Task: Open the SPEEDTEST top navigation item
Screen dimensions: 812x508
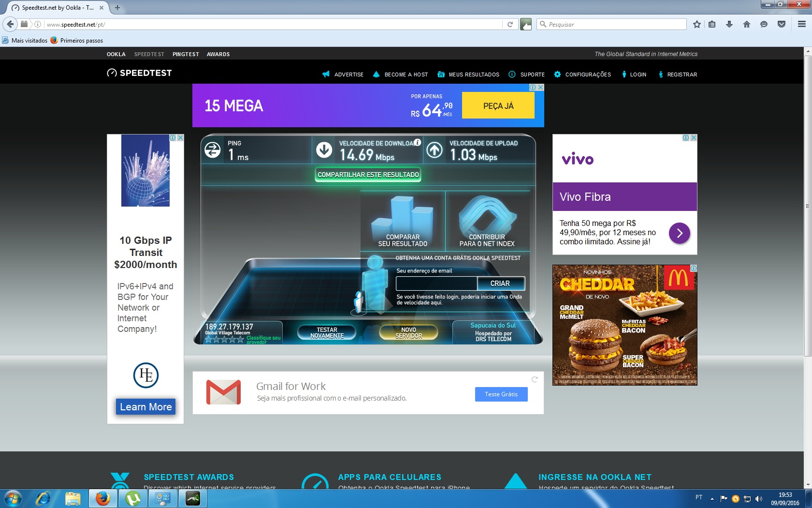Action: pyautogui.click(x=149, y=54)
